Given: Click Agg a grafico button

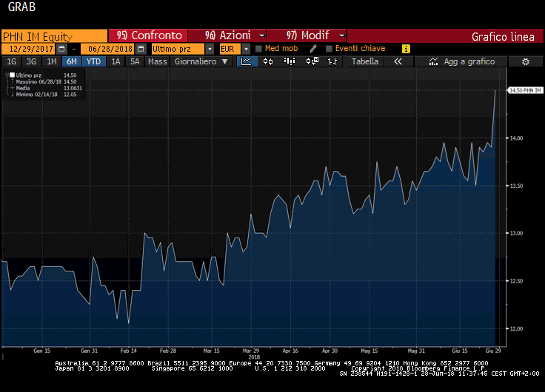Looking at the screenshot, I should point(462,61).
